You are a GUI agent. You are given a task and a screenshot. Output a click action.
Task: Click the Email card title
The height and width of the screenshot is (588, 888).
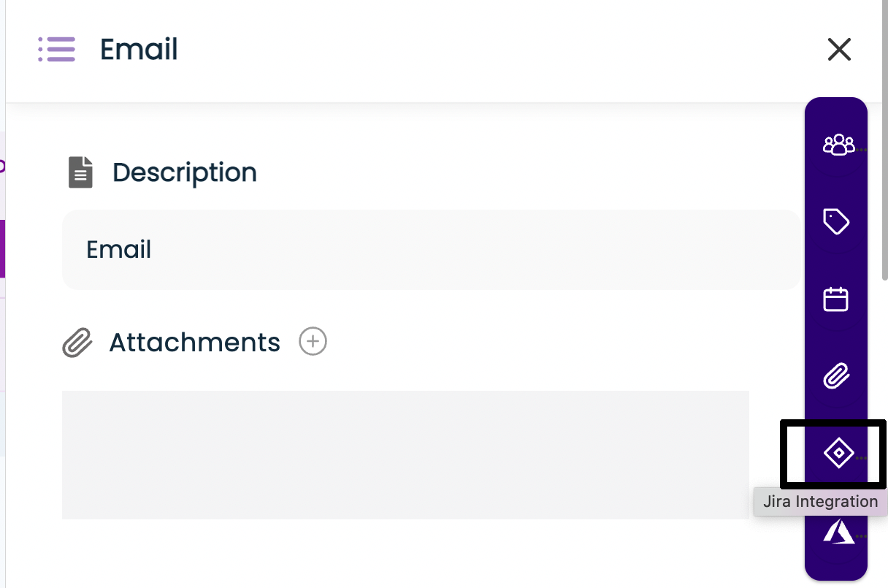point(139,50)
